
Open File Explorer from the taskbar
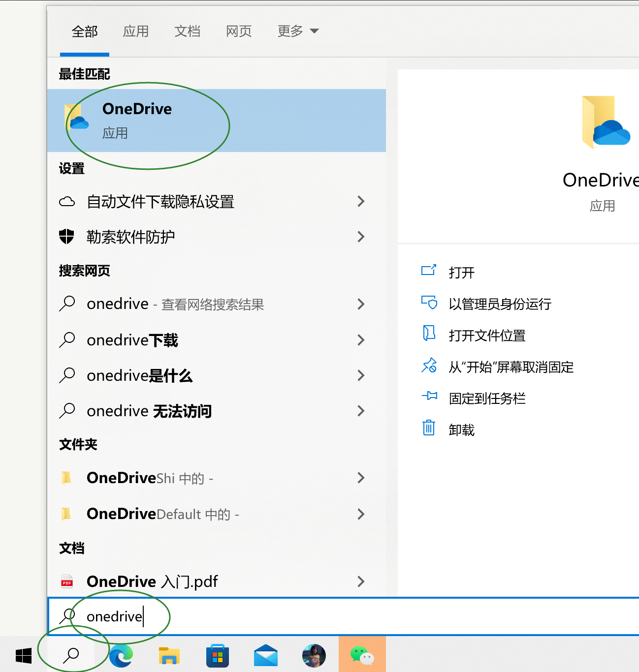169,655
